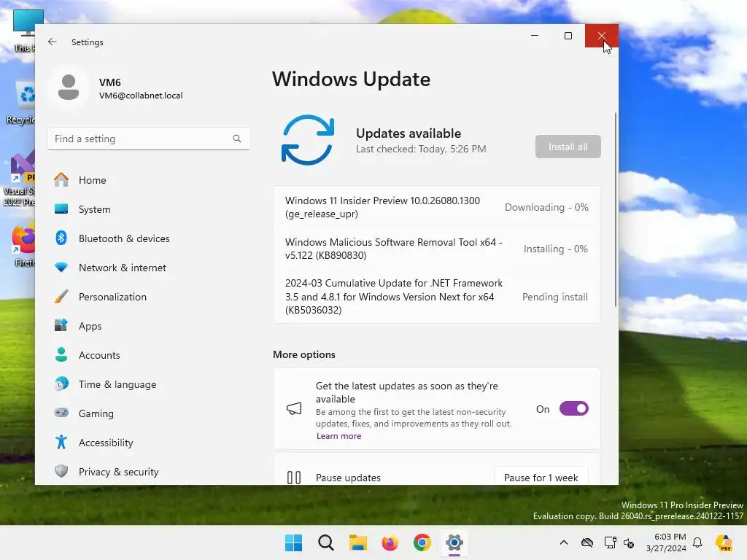Click the Gaming controller icon
The width and height of the screenshot is (747, 560).
(x=61, y=413)
